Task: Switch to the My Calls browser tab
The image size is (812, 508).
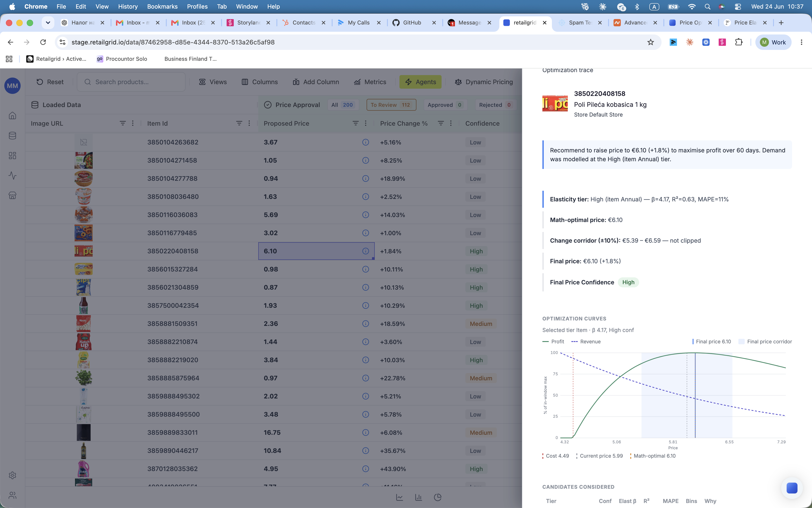Action: [x=359, y=22]
